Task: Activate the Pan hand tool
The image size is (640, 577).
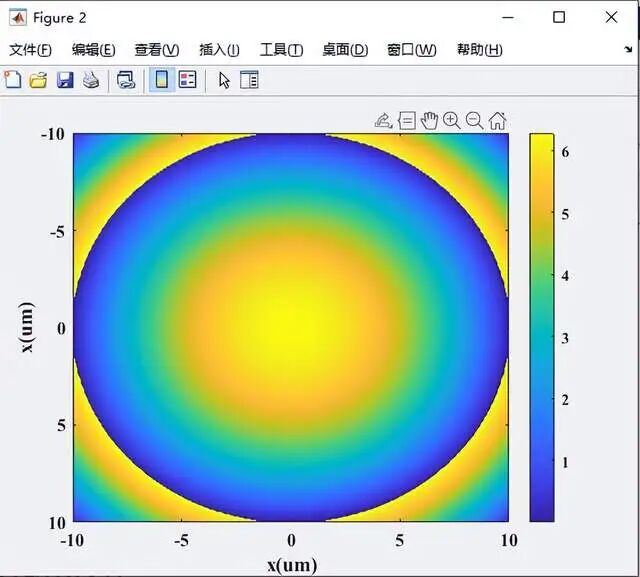Action: (429, 121)
